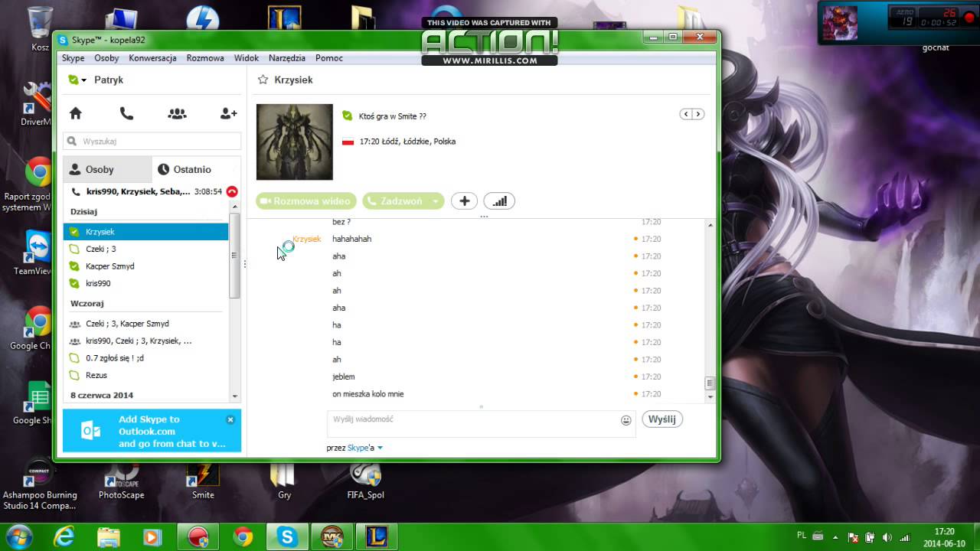Open the emoticon picker in message box
Image resolution: width=980 pixels, height=551 pixels.
626,420
